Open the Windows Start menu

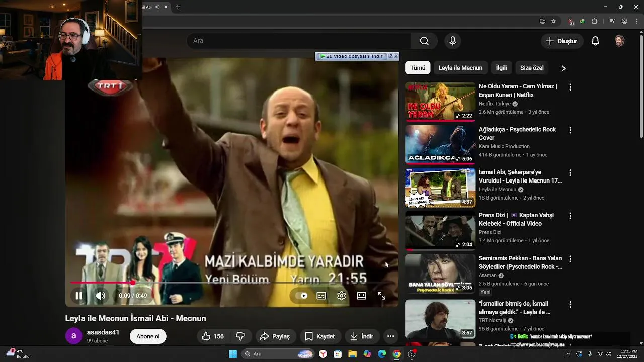pyautogui.click(x=233, y=354)
